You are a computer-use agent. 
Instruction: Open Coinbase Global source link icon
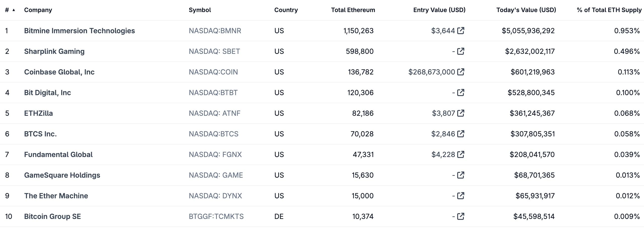tap(461, 72)
